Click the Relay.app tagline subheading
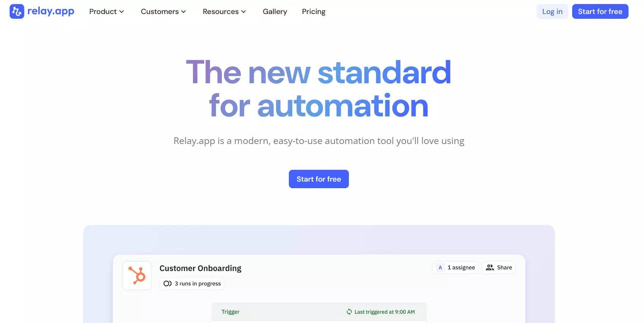Screen dimensions: 644x323 coord(319,141)
